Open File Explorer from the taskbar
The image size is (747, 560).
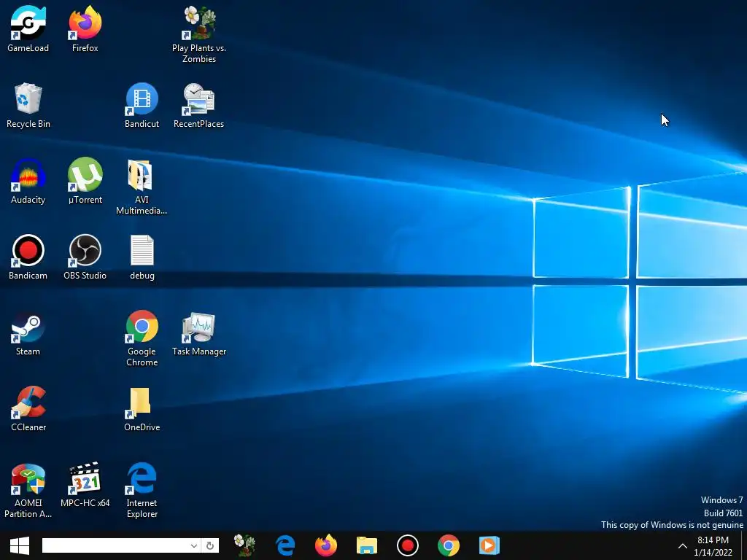point(367,545)
